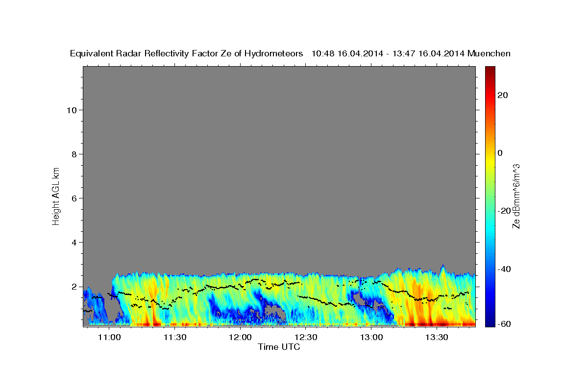Click the colorbar label '0'
The height and width of the screenshot is (392, 588).
pos(500,153)
